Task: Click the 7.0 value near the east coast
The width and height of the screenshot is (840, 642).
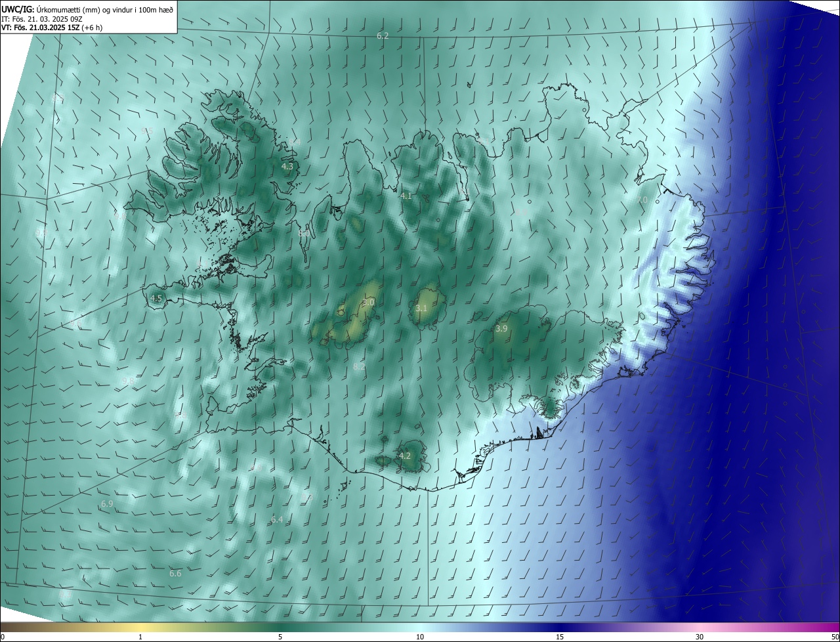Action: coord(641,200)
